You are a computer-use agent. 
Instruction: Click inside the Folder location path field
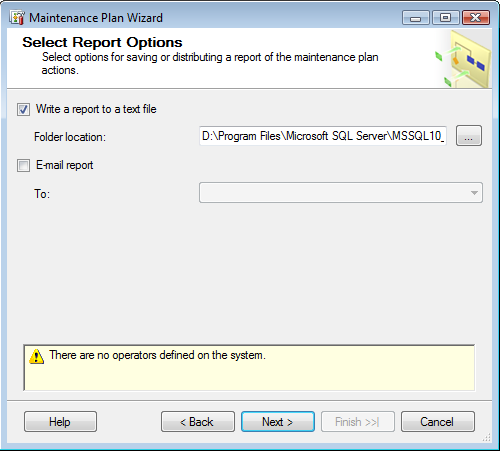pyautogui.click(x=323, y=136)
